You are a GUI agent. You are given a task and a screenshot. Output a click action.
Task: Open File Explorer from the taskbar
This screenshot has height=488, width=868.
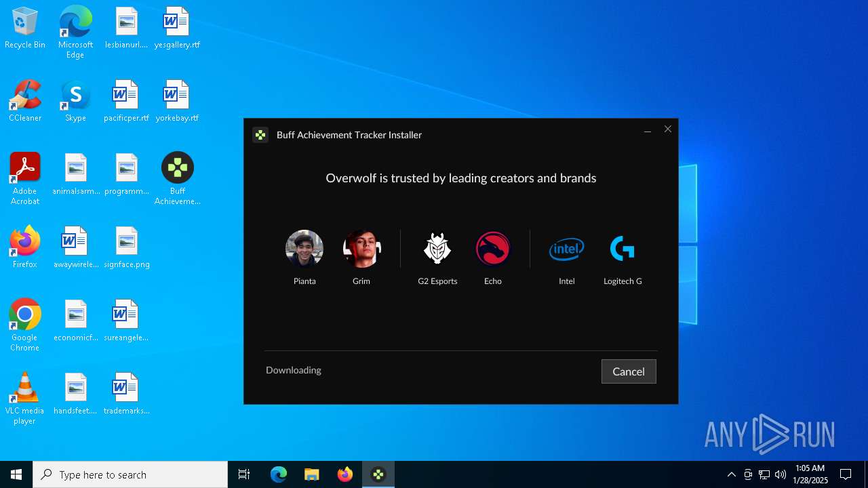(x=312, y=474)
